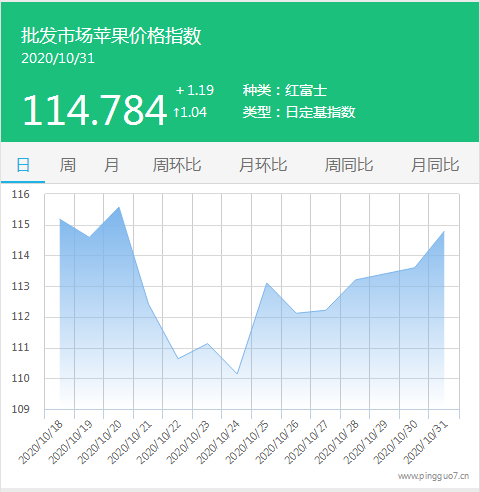The height and width of the screenshot is (492, 480).
Task: Click the 2020/10/20 peak data point
Action: (119, 207)
